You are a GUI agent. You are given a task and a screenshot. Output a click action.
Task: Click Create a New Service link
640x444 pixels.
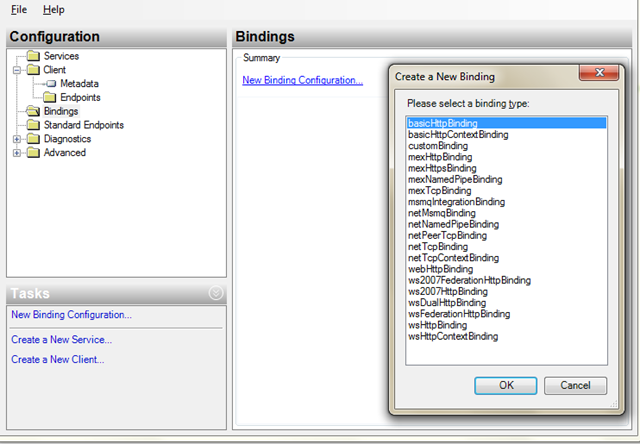(x=61, y=340)
